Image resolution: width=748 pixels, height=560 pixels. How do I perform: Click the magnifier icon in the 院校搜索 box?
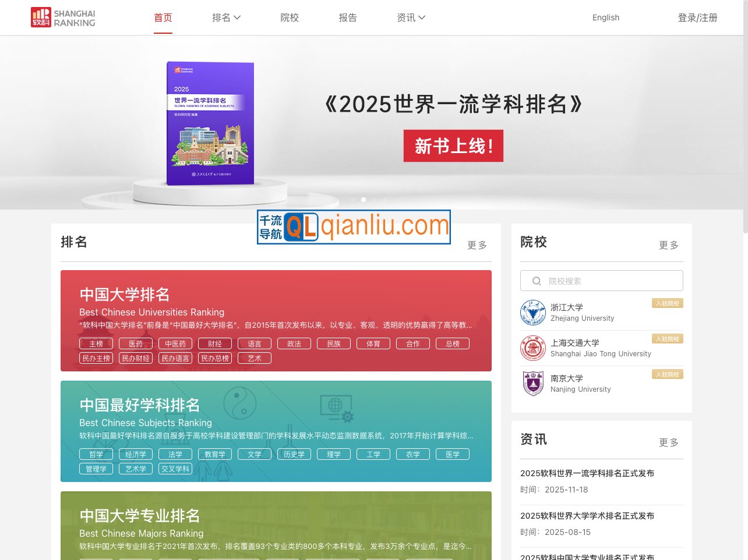(x=536, y=281)
